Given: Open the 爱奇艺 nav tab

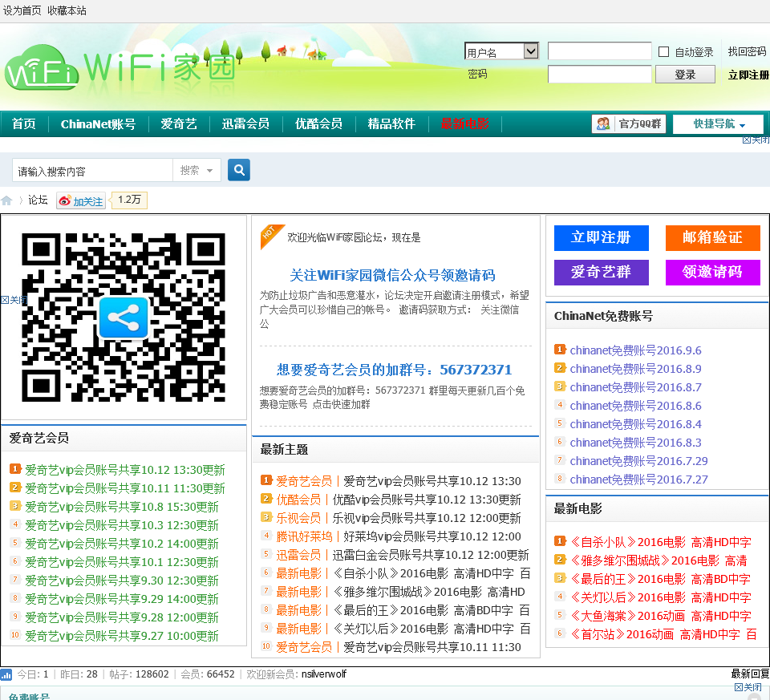Looking at the screenshot, I should point(179,123).
